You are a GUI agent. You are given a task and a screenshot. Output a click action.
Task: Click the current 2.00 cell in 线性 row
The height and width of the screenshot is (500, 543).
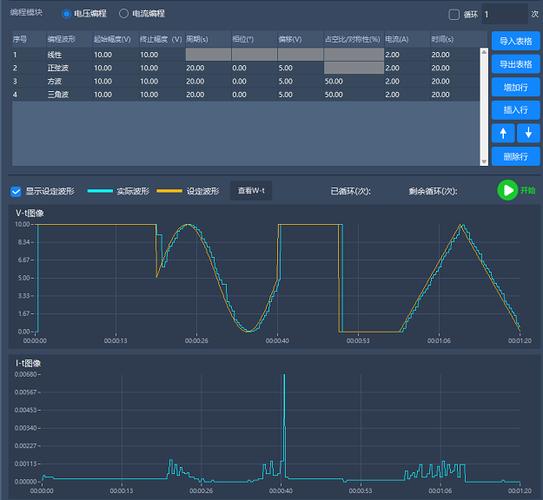(x=392, y=55)
